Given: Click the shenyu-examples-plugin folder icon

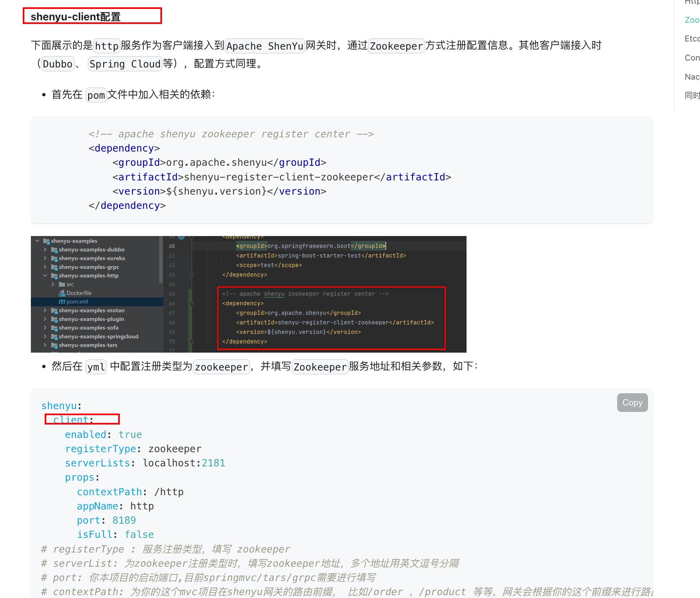Looking at the screenshot, I should (54, 319).
